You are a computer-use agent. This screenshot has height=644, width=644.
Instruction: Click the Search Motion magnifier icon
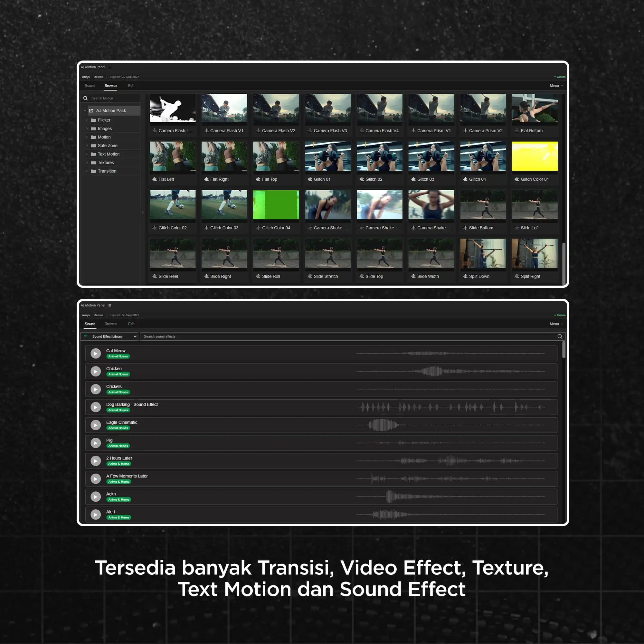click(x=85, y=98)
